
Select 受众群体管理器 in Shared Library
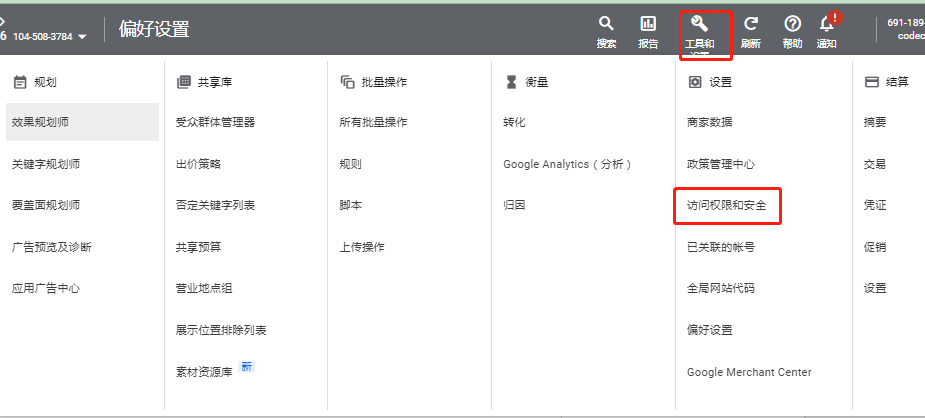215,122
